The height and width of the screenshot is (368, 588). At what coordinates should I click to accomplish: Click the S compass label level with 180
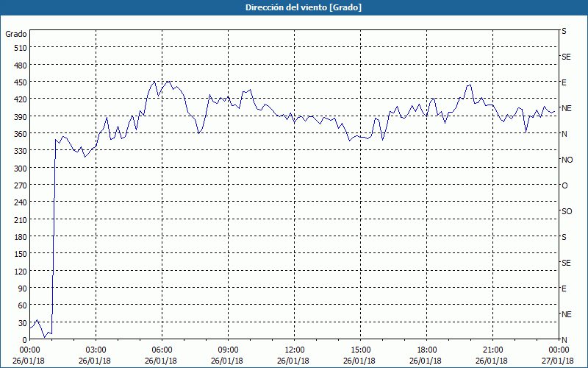(564, 237)
